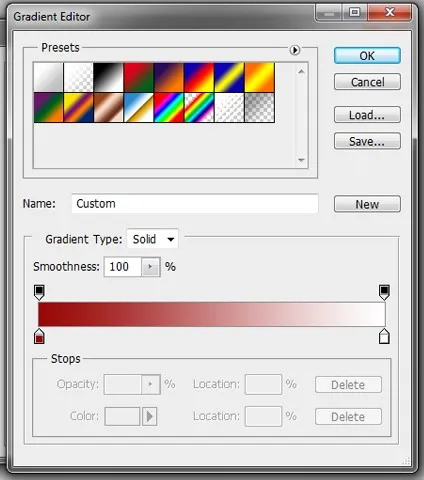
Task: Open the Smoothness slider arrow
Action: (150, 267)
